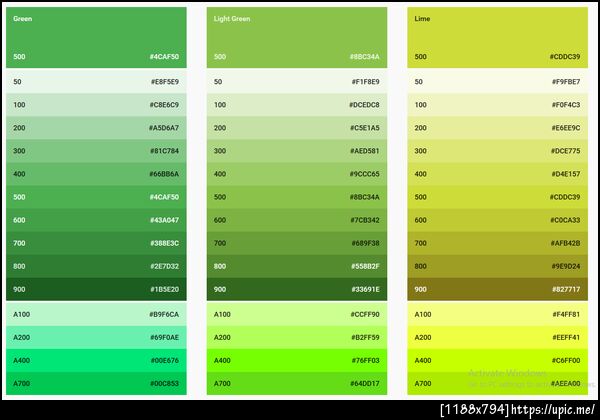This screenshot has width=600, height=420.
Task: Pick Lime A400 swatch #C6FF00
Action: (x=497, y=360)
